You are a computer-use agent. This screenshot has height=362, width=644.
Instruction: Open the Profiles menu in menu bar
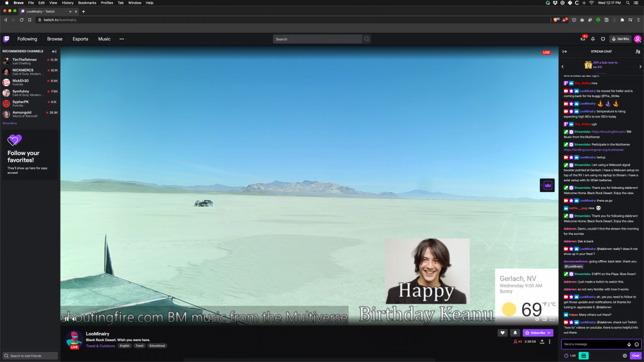[107, 3]
